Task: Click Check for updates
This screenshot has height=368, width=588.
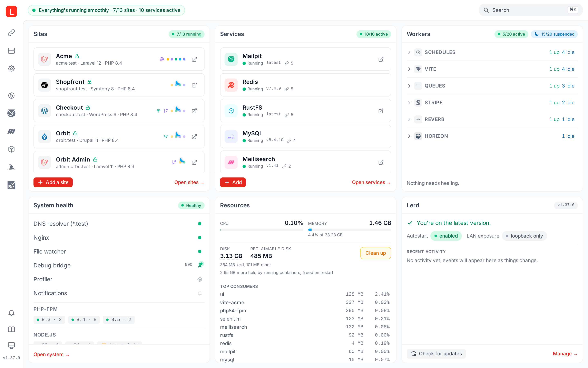Action: 436,354
